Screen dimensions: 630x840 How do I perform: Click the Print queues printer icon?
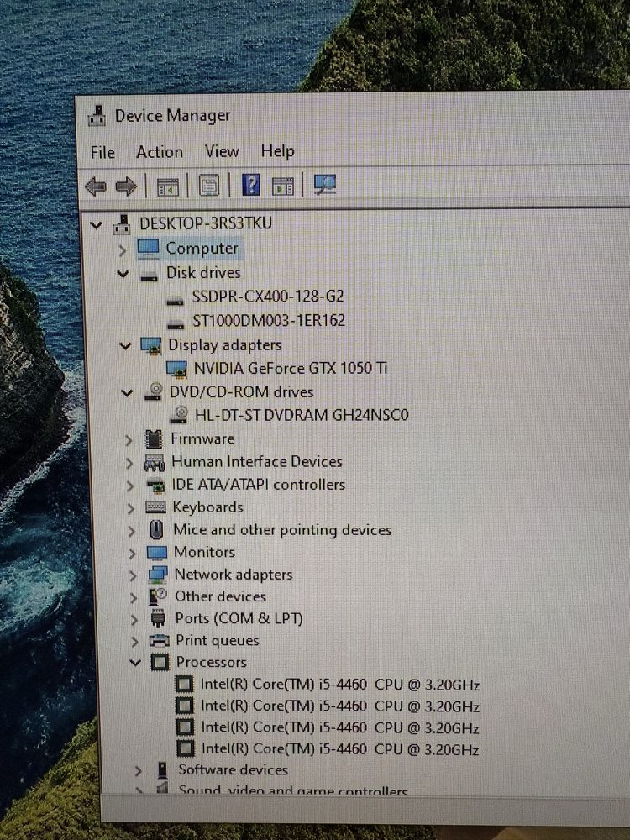[x=159, y=641]
